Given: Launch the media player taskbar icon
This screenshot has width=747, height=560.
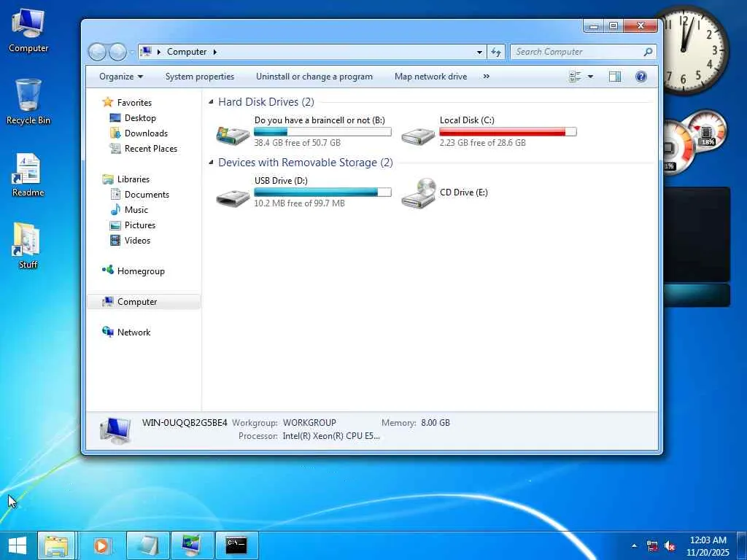Looking at the screenshot, I should point(101,545).
